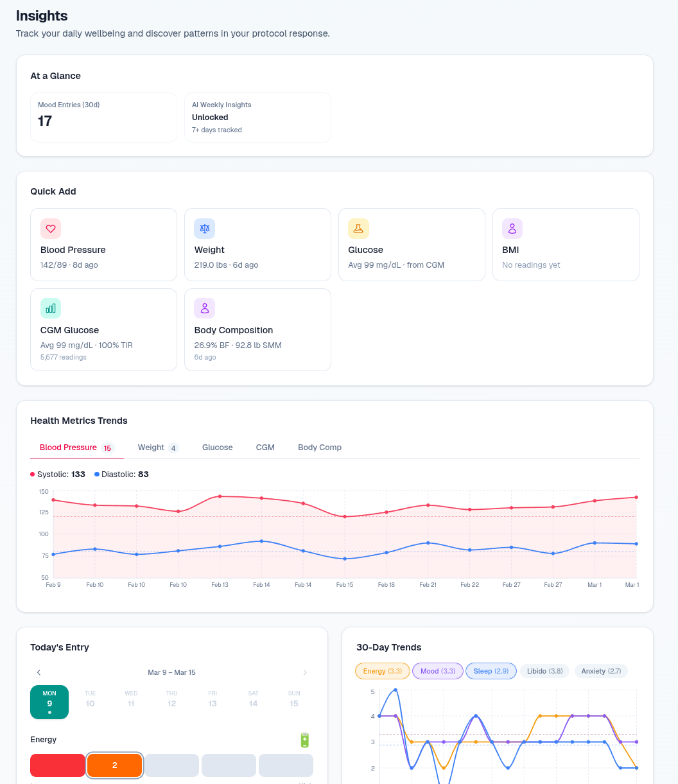The image size is (678, 784).
Task: Select rating 2 on the Energy scale
Action: [114, 765]
